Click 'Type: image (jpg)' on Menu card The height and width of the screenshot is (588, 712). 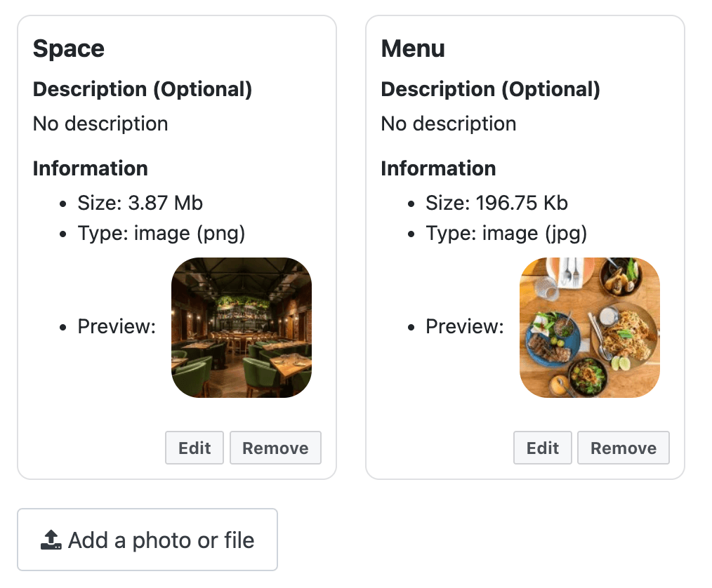pos(508,233)
